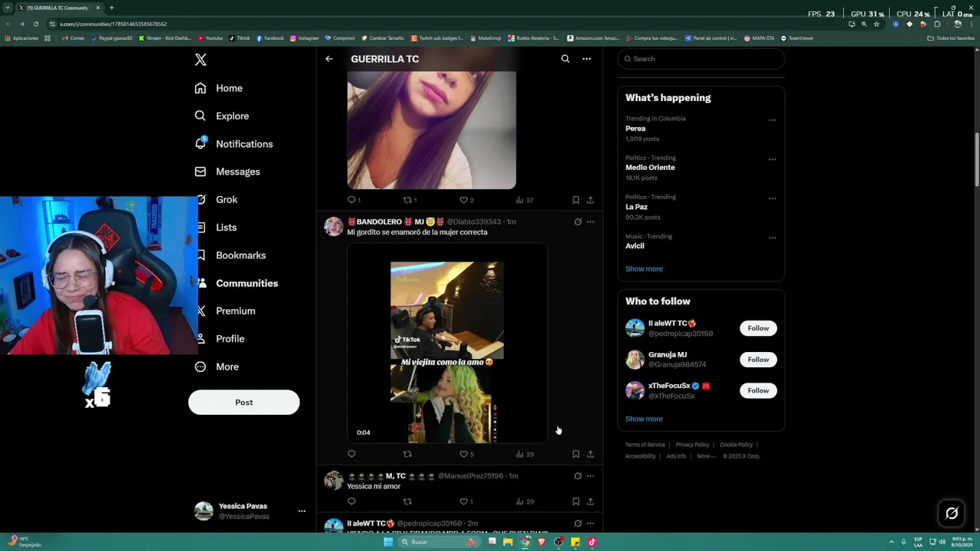This screenshot has width=980, height=551.
Task: Bookmark the BANDOLERO MJ post
Action: (576, 454)
